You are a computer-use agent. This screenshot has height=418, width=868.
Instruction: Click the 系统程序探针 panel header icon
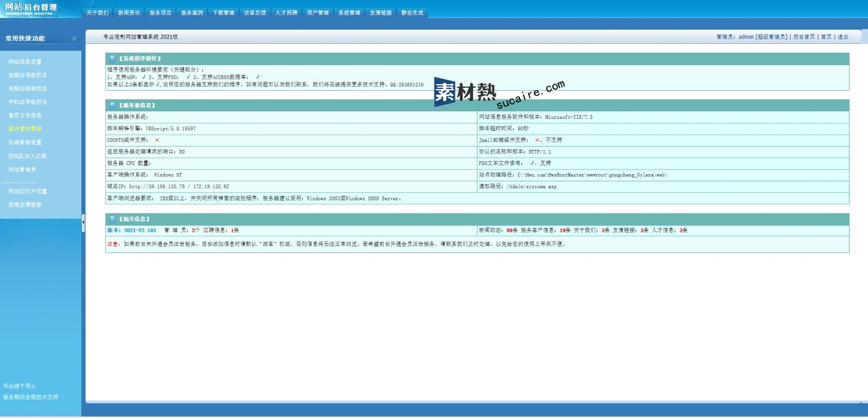tap(112, 59)
